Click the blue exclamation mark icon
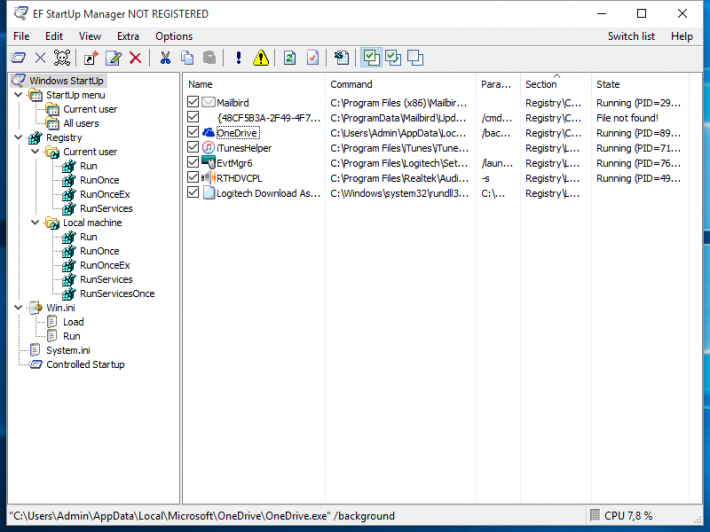The width and height of the screenshot is (710, 532). point(239,58)
